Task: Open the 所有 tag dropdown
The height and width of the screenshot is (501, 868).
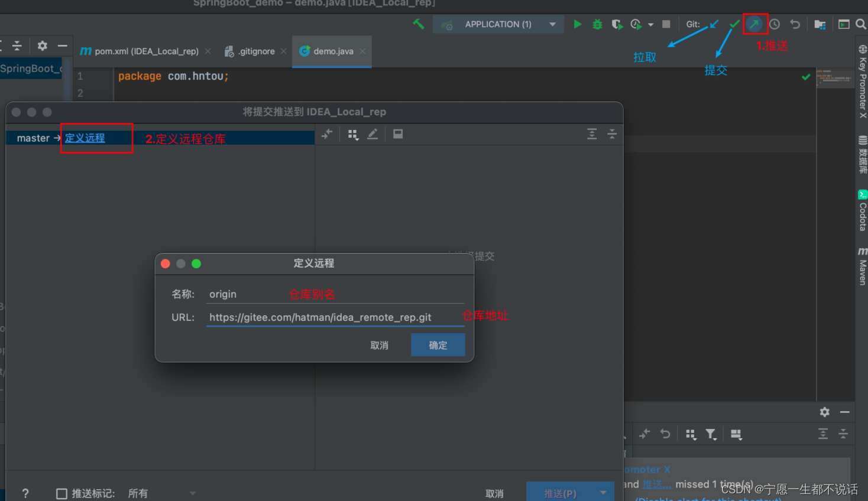Action: [x=161, y=493]
